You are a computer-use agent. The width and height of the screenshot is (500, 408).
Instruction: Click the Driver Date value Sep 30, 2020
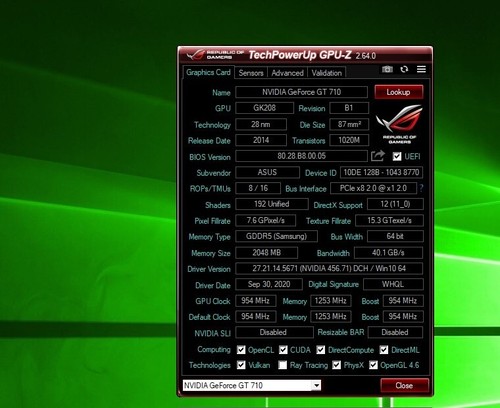269,284
